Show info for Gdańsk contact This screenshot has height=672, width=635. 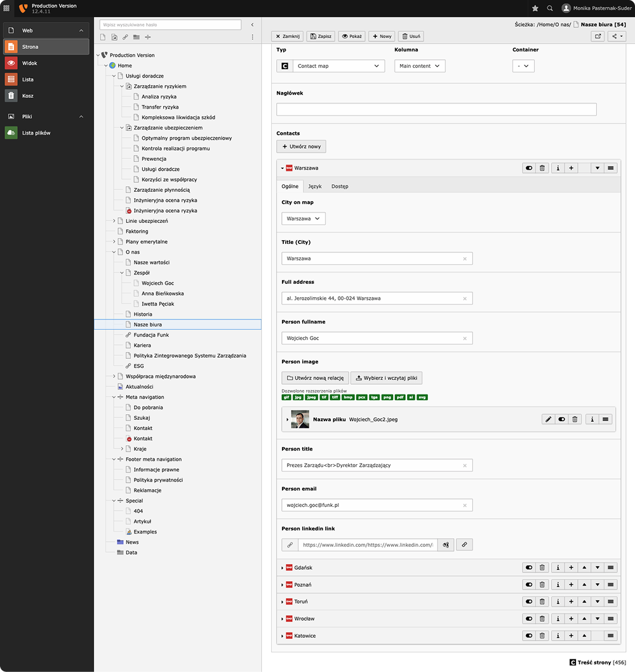click(558, 568)
